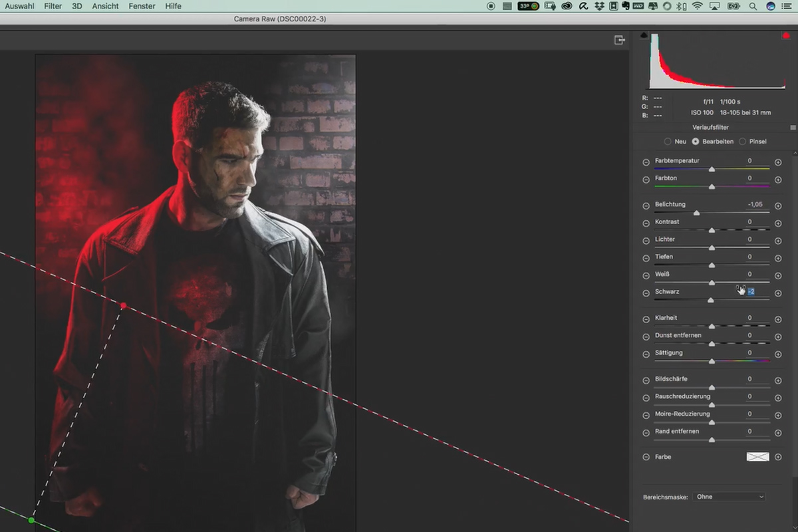The height and width of the screenshot is (532, 798).
Task: Click the green gradient filter start point
Action: click(x=31, y=520)
